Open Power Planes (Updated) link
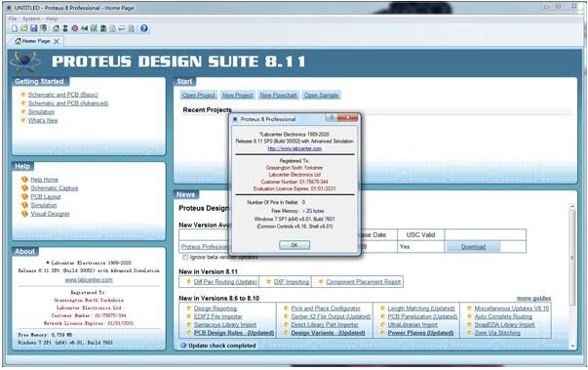The width and height of the screenshot is (588, 370). [420, 333]
